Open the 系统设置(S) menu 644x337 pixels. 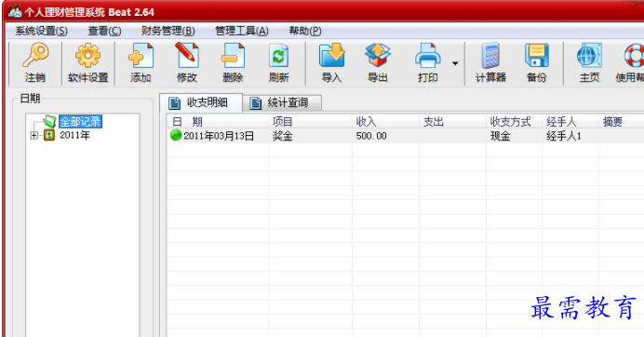41,31
